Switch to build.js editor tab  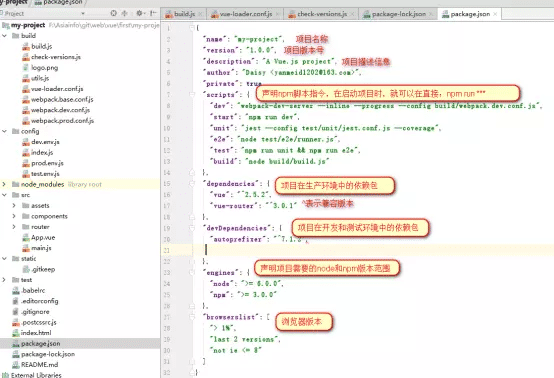tap(184, 14)
